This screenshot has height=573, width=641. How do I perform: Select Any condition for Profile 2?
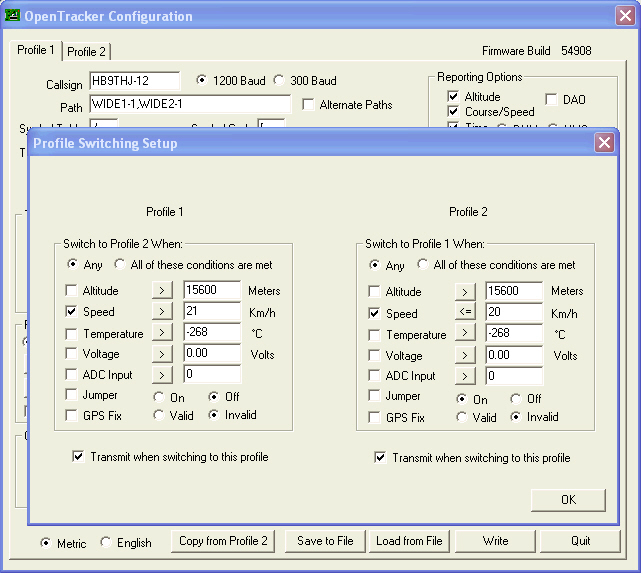(x=387, y=265)
